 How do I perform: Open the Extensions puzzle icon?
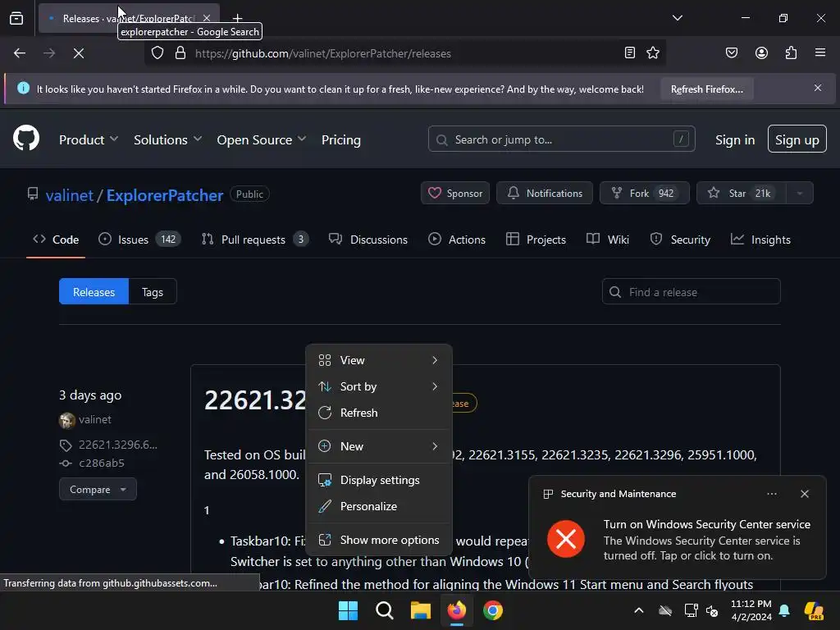click(x=791, y=52)
